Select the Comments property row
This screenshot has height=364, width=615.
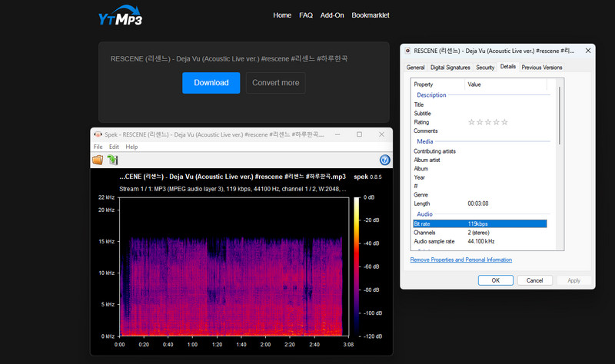(480, 131)
